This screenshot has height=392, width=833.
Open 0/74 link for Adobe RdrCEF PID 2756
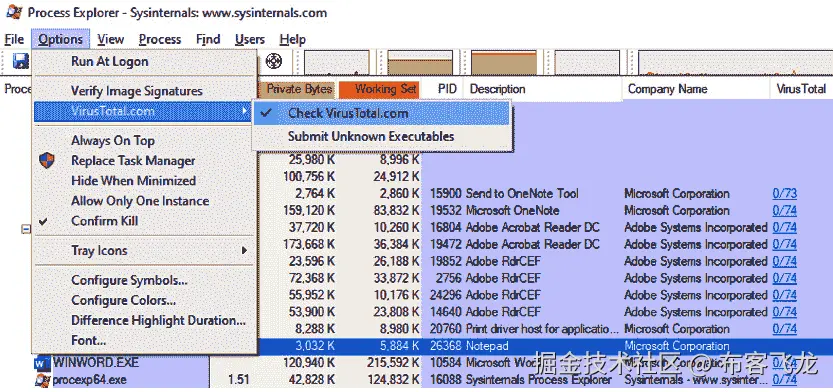[x=785, y=279]
